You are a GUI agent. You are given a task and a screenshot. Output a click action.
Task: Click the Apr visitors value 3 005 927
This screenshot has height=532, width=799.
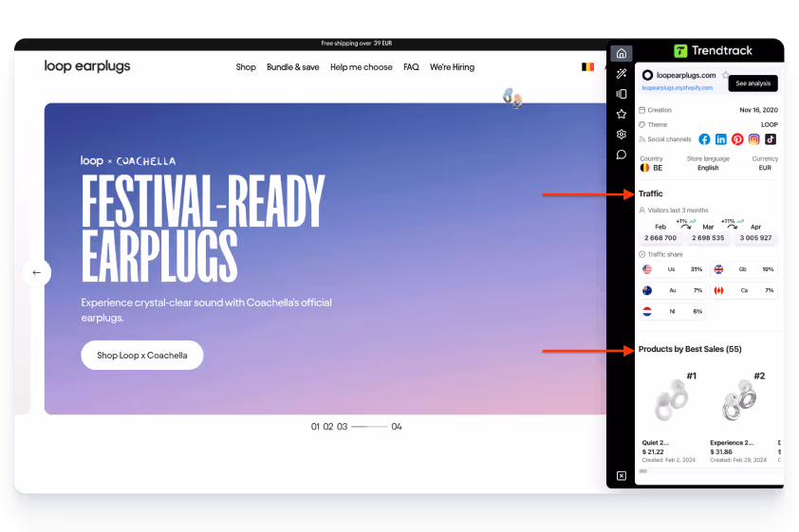click(755, 238)
